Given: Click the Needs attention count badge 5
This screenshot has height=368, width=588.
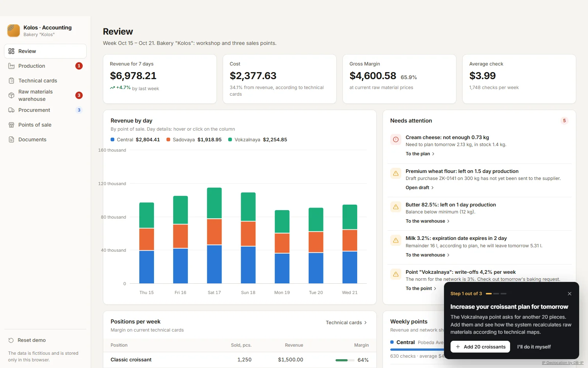Looking at the screenshot, I should point(564,121).
